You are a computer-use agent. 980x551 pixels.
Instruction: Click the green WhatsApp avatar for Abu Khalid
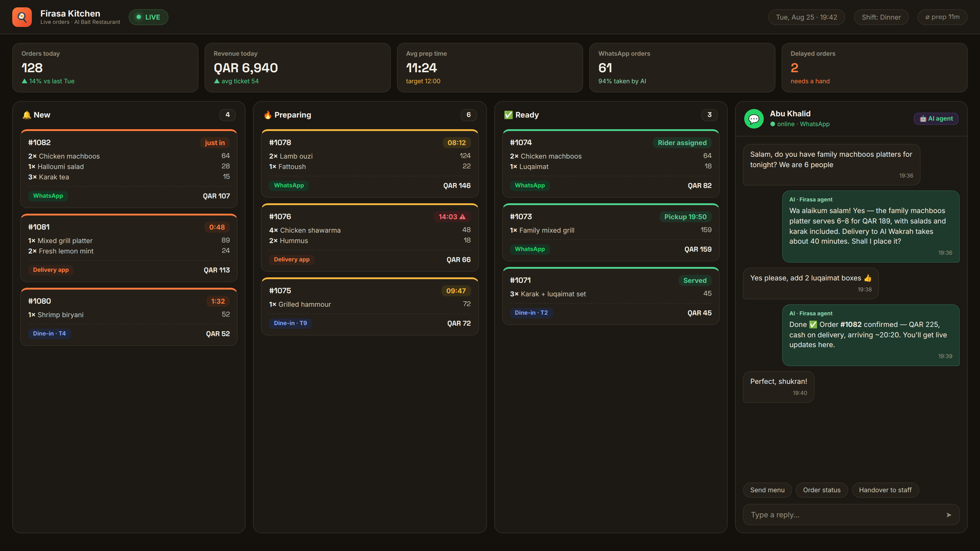[x=754, y=119]
